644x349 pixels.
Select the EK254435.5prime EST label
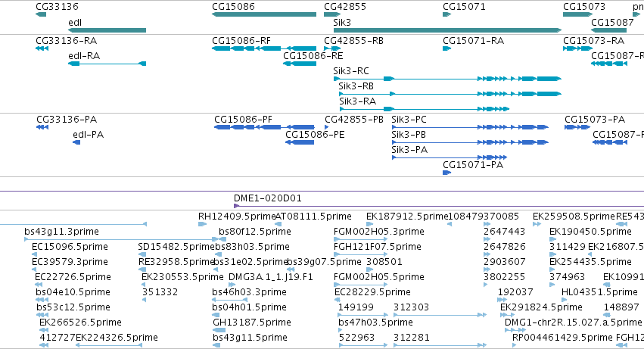(590, 262)
